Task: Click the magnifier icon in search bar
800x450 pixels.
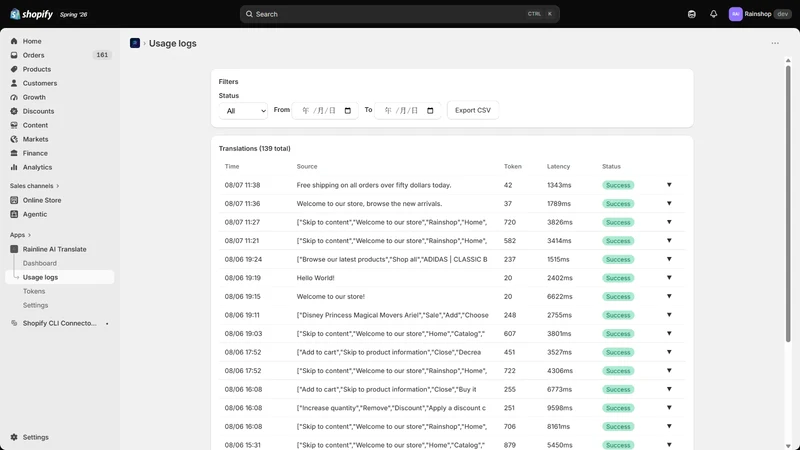Action: tap(249, 14)
